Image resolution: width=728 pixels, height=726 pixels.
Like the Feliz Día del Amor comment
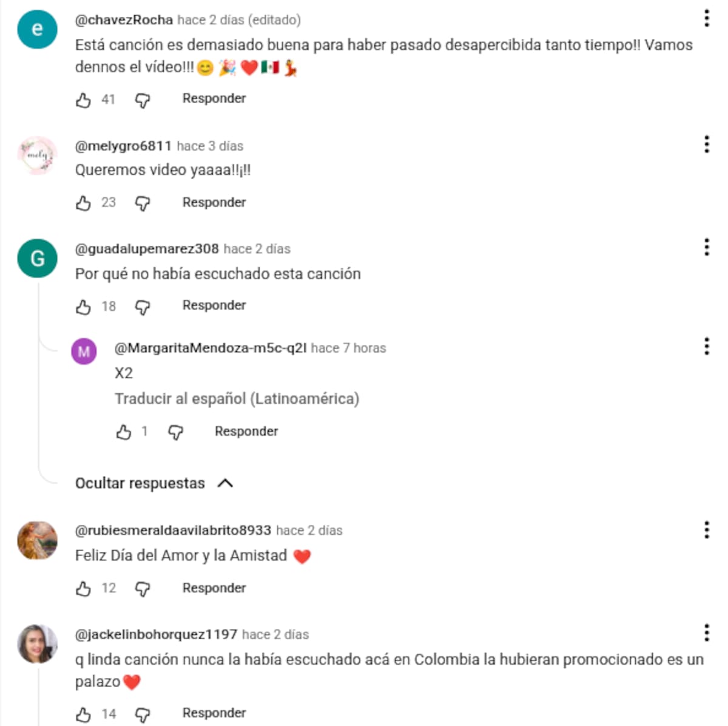[84, 589]
